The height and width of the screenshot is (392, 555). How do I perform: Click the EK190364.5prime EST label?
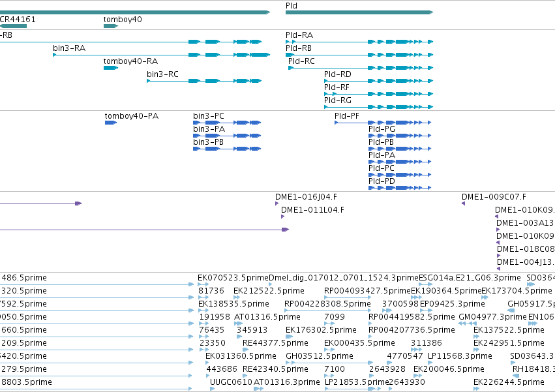(x=446, y=291)
